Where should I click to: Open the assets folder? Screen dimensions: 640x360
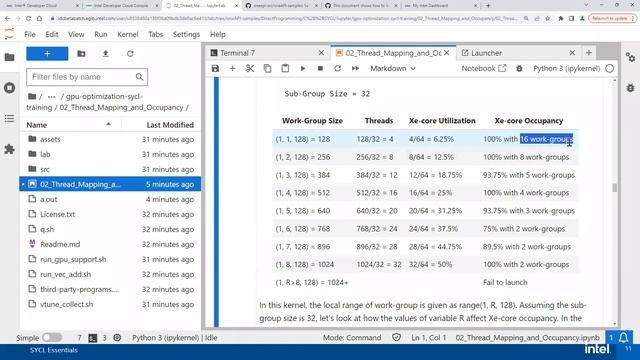(110, 139)
